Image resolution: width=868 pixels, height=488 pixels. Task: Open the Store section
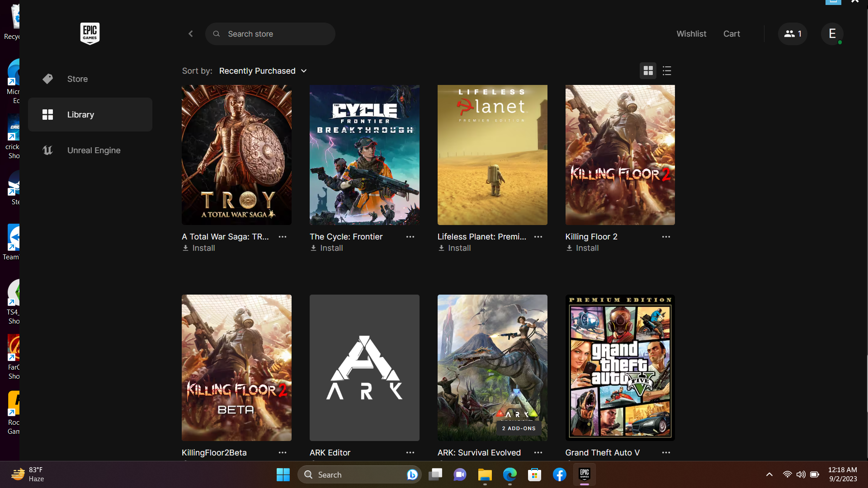90,79
